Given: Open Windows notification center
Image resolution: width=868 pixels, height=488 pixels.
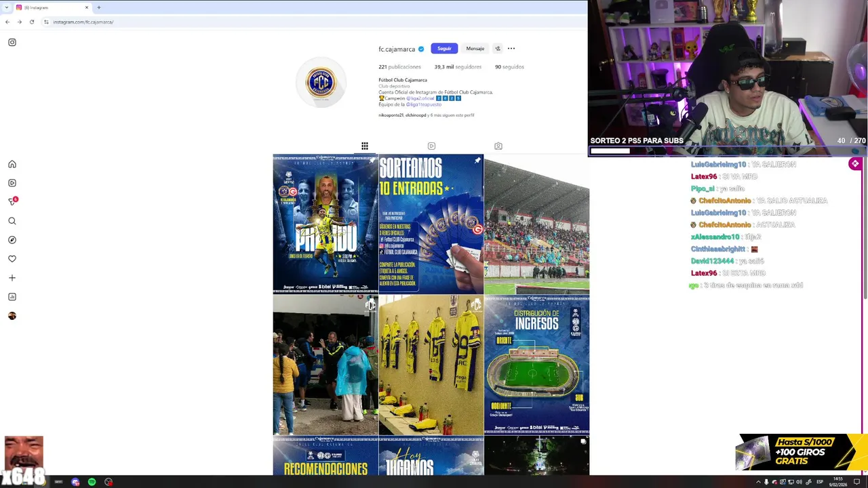Looking at the screenshot, I should click(x=856, y=482).
